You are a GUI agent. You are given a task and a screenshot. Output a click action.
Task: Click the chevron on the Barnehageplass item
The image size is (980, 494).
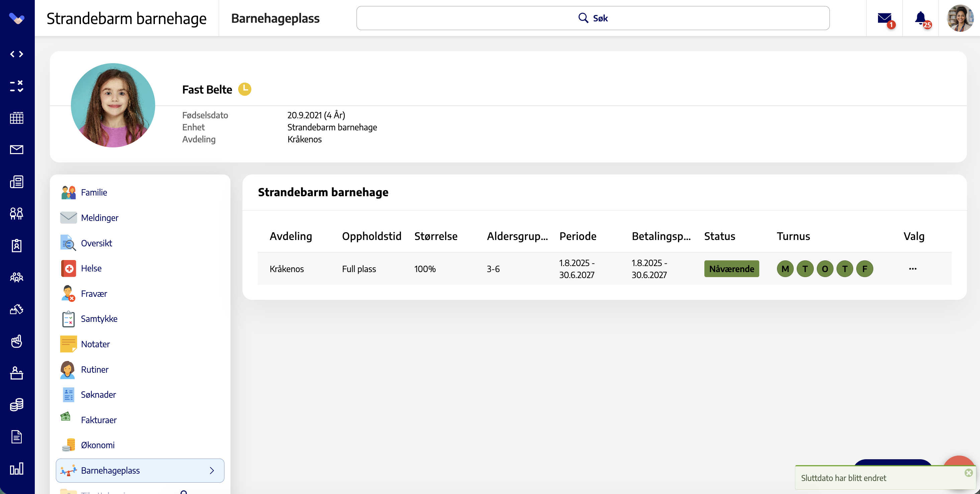coord(212,470)
